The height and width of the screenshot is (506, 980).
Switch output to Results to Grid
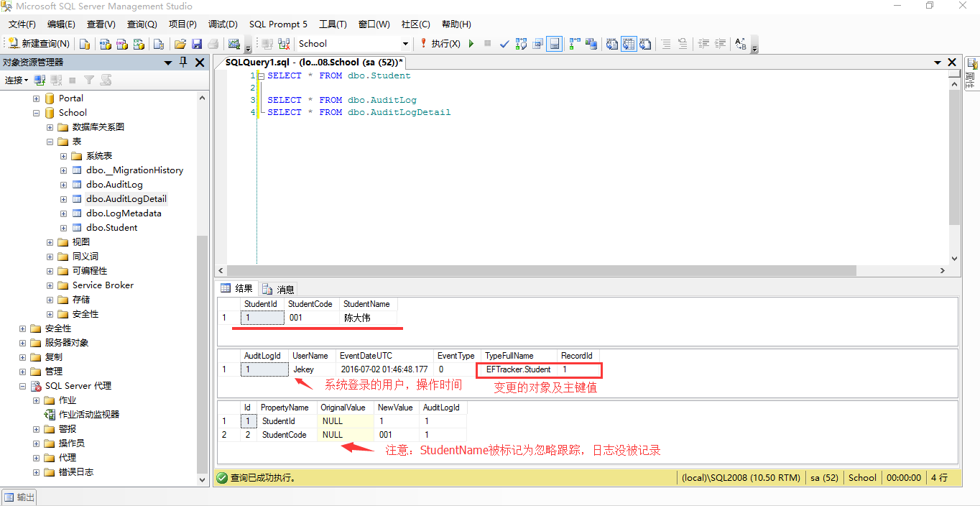click(x=629, y=44)
